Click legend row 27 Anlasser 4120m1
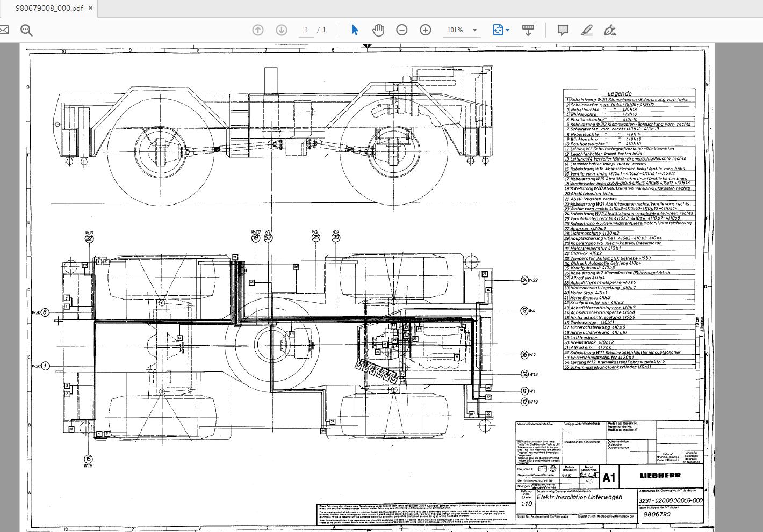The height and width of the screenshot is (532, 763). click(629, 228)
